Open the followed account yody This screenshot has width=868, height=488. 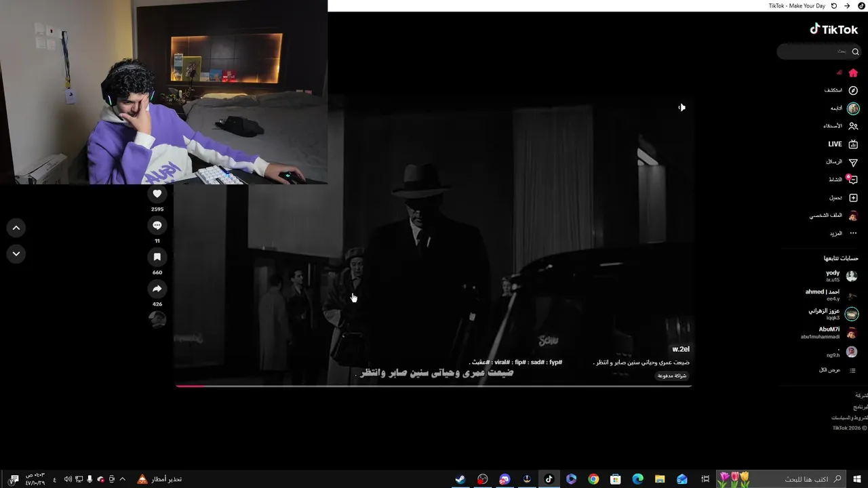click(842, 276)
